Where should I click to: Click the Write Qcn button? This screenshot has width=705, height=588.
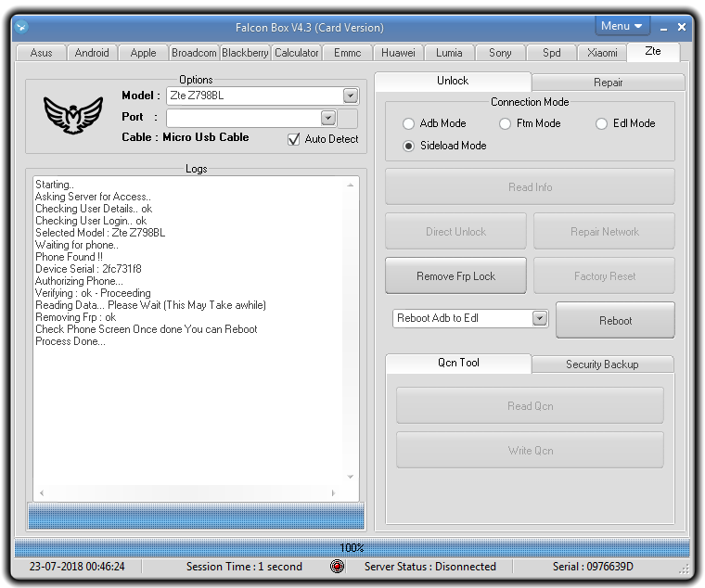[530, 451]
